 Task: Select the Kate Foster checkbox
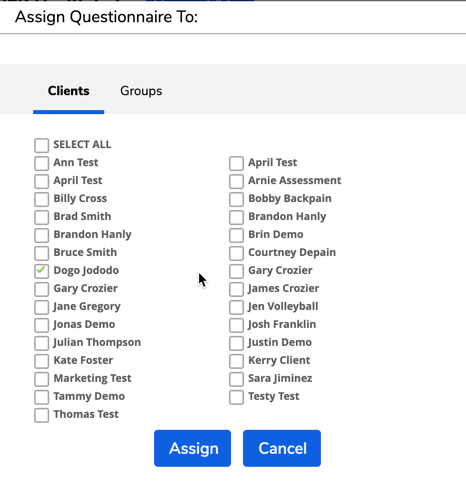pos(41,361)
